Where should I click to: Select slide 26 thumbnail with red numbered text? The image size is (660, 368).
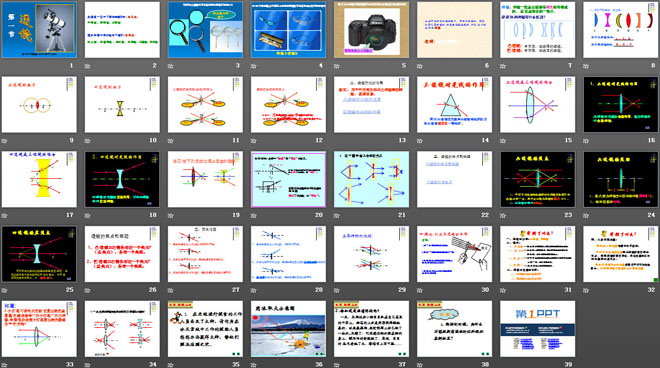coord(122,254)
